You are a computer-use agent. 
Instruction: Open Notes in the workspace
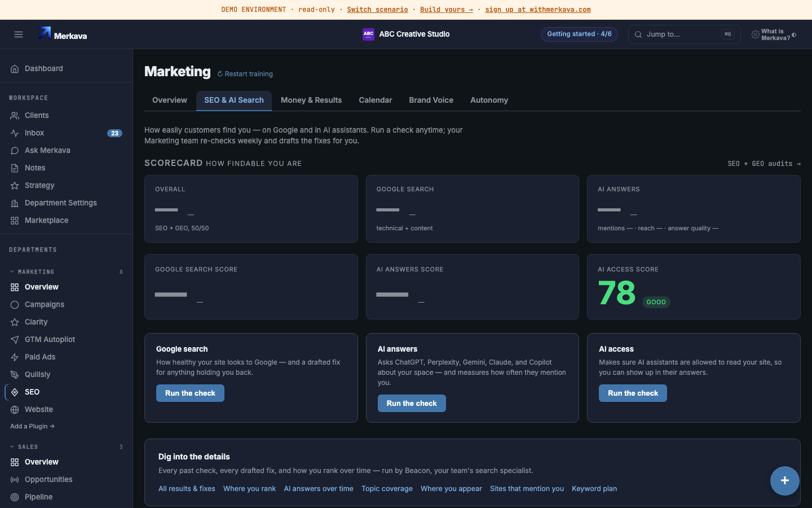point(67,168)
